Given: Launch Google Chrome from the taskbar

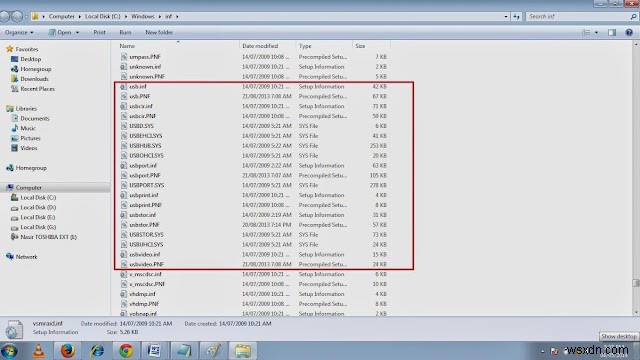Looking at the screenshot, I should point(126,351).
